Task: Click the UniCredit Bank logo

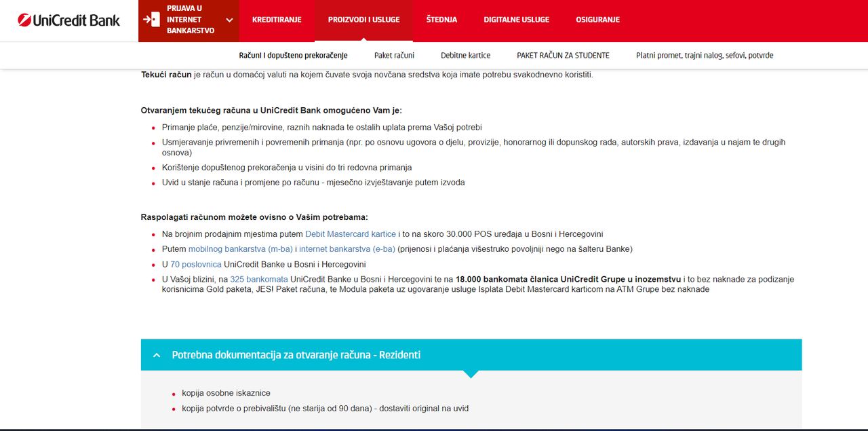Action: click(68, 20)
